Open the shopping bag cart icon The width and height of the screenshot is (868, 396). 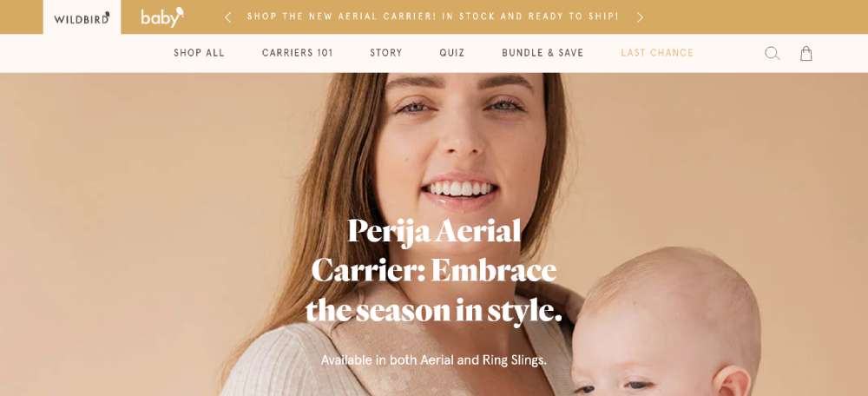pos(806,53)
